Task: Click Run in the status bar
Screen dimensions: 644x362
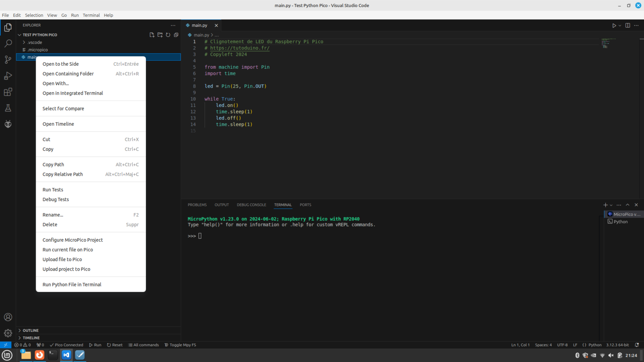Action: [95, 345]
